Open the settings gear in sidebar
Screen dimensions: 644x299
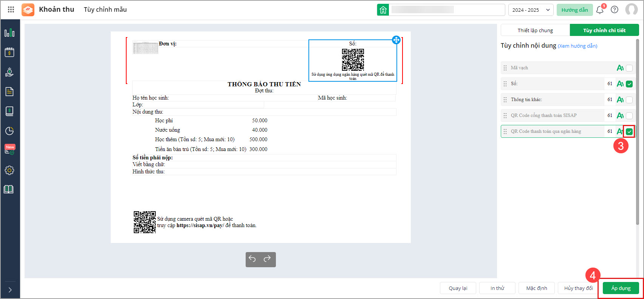9,170
